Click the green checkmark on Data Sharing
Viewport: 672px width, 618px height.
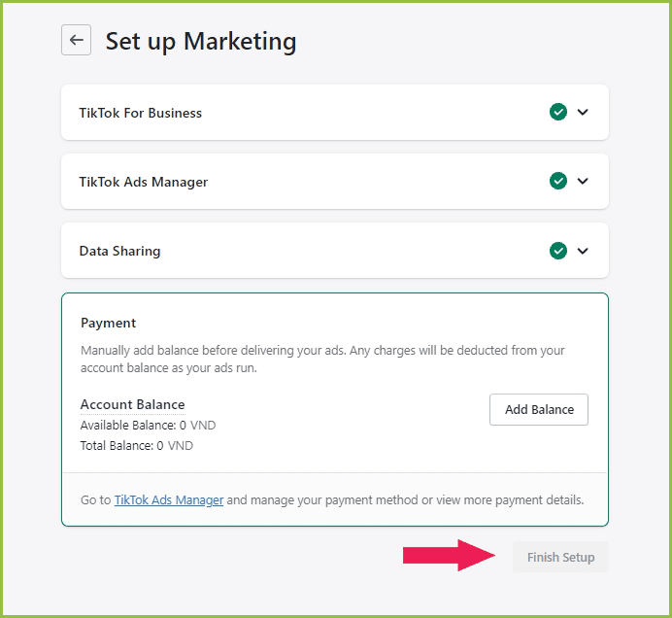coord(558,251)
